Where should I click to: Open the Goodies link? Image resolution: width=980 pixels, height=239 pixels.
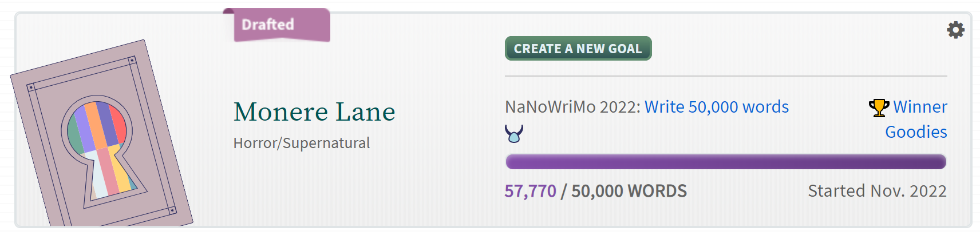click(915, 132)
